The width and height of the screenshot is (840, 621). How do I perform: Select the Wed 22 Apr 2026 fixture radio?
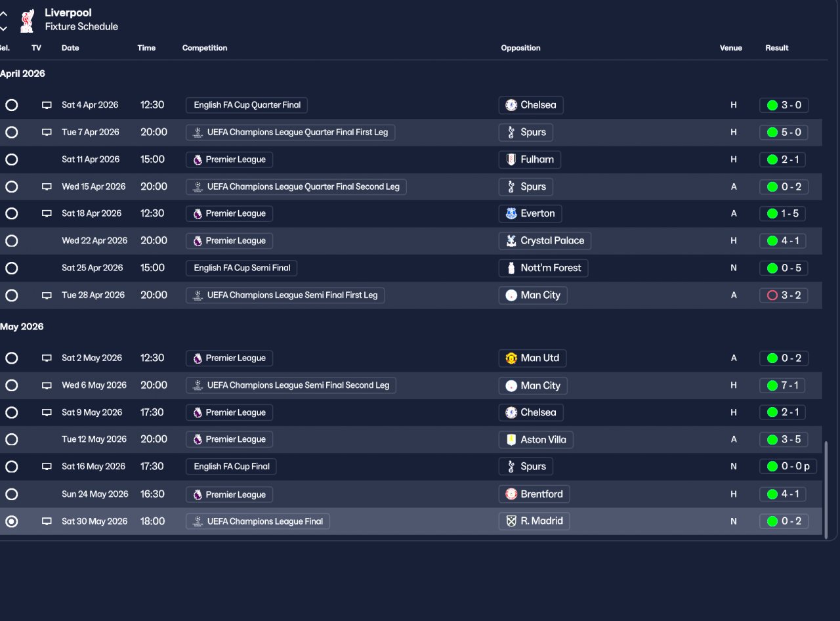tap(11, 241)
